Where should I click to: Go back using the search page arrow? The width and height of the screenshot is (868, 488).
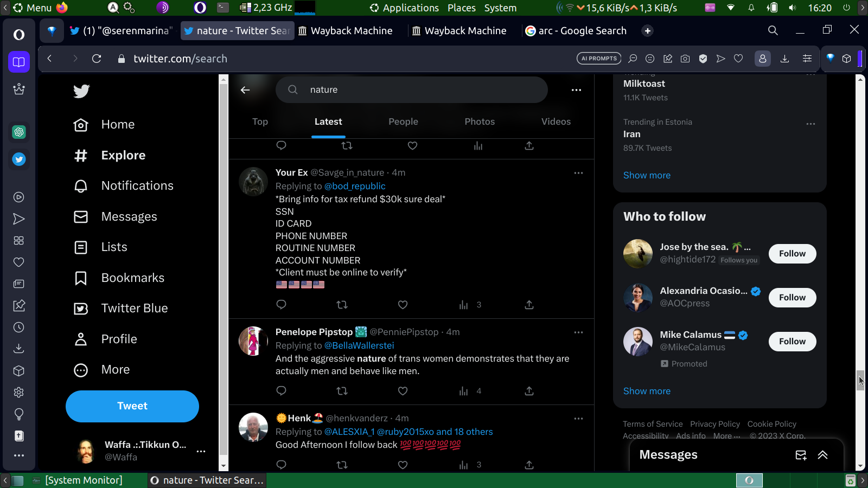pos(245,90)
